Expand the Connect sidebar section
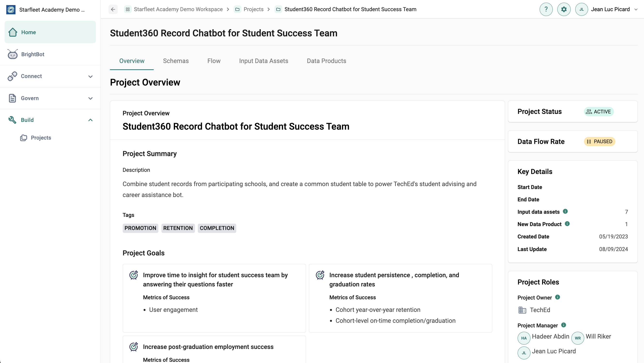This screenshot has width=644, height=363. pos(50,76)
